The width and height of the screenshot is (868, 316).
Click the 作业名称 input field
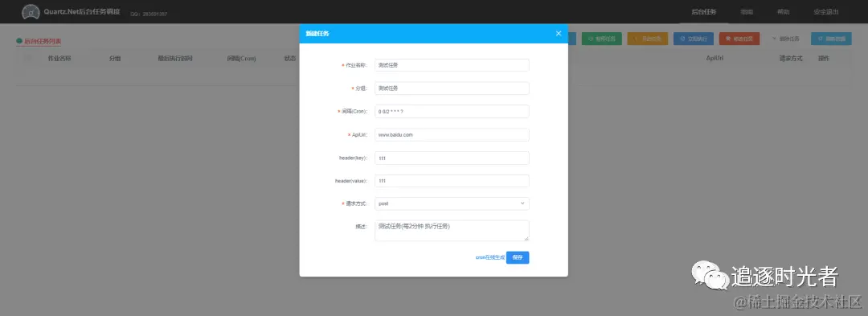pos(452,65)
